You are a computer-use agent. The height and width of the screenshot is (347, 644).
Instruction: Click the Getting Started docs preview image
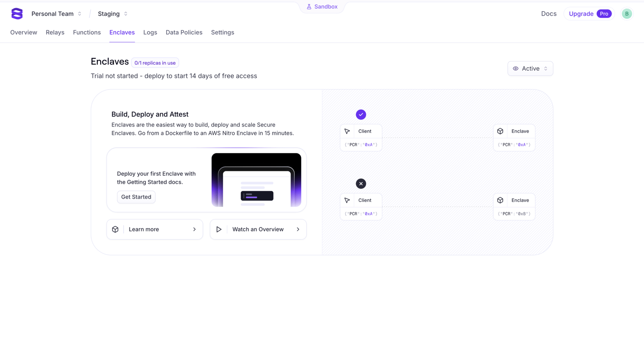click(x=256, y=180)
